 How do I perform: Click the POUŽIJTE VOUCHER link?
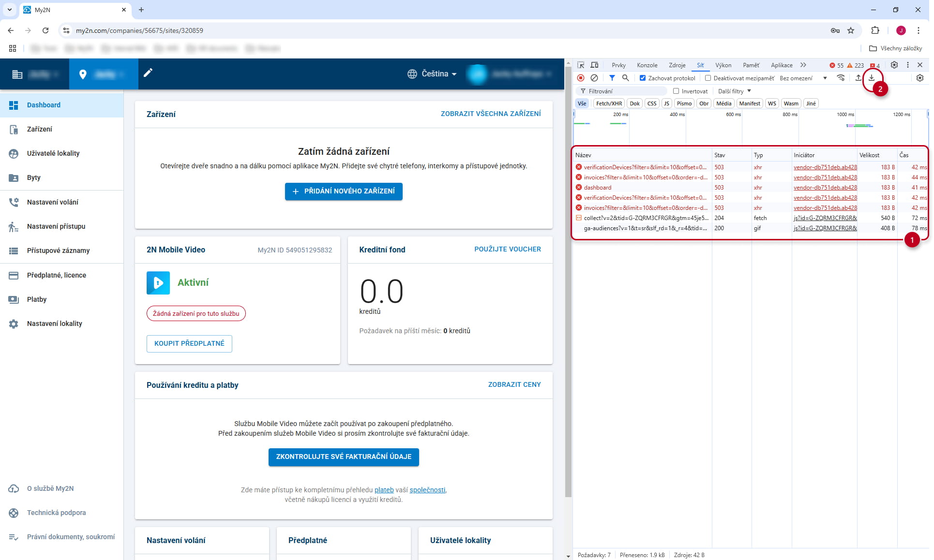(508, 249)
